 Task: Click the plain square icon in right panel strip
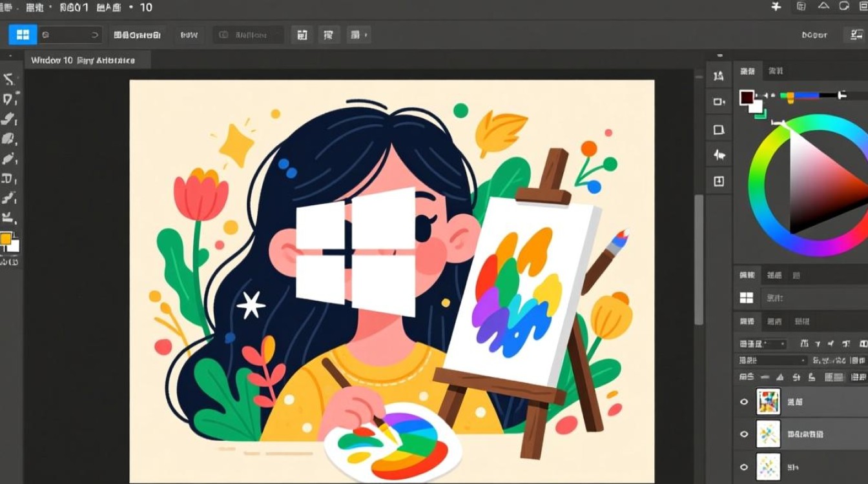click(719, 130)
